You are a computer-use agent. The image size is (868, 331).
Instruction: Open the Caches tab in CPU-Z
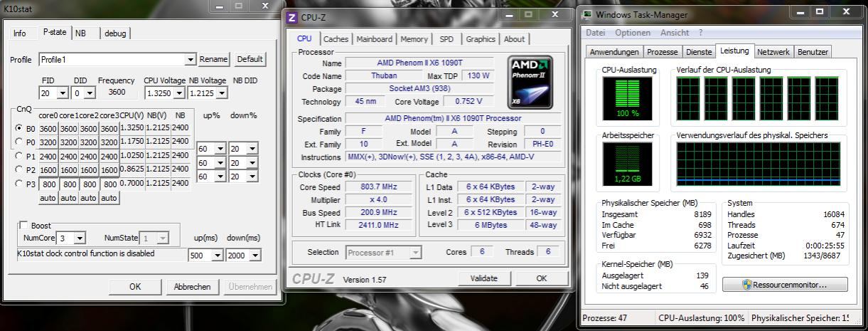[x=336, y=40]
